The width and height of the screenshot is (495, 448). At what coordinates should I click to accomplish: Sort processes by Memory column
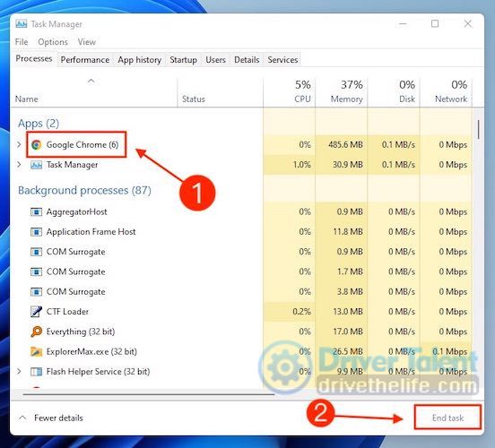click(342, 92)
